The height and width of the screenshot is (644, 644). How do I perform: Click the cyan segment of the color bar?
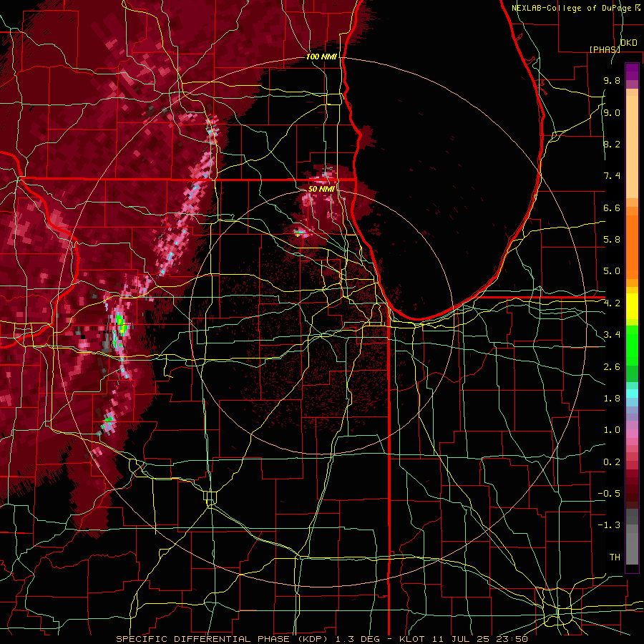632,394
